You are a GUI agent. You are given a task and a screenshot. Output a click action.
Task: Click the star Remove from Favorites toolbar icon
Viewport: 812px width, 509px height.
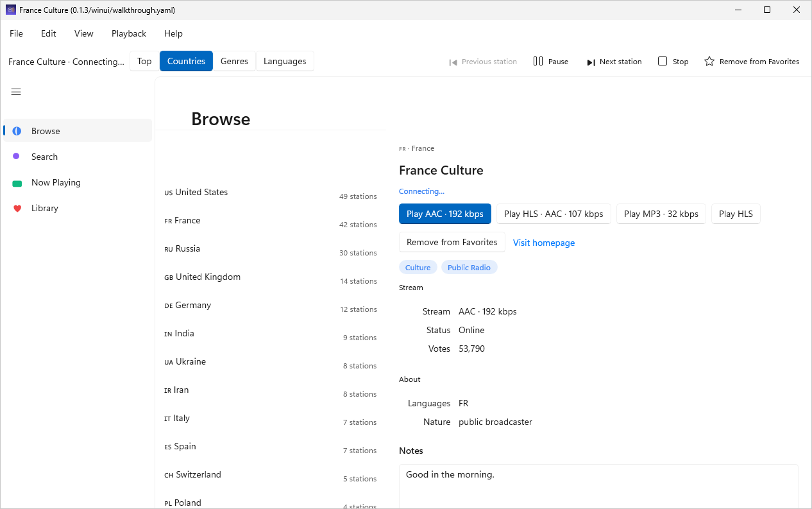pyautogui.click(x=709, y=62)
